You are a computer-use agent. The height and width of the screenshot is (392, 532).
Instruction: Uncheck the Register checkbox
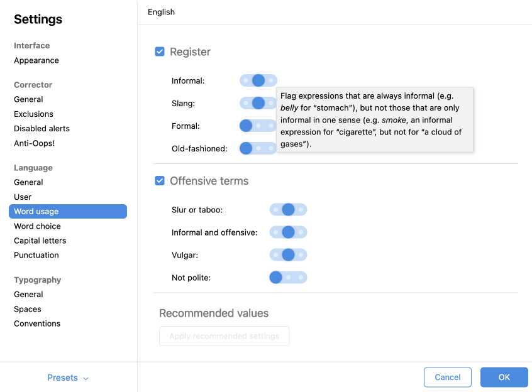[x=160, y=52]
